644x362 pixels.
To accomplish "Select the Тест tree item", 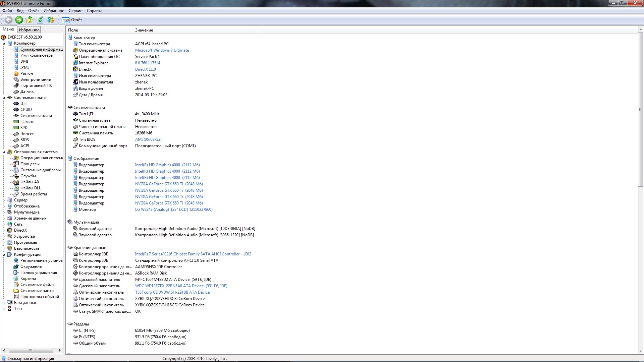I will 18,309.
